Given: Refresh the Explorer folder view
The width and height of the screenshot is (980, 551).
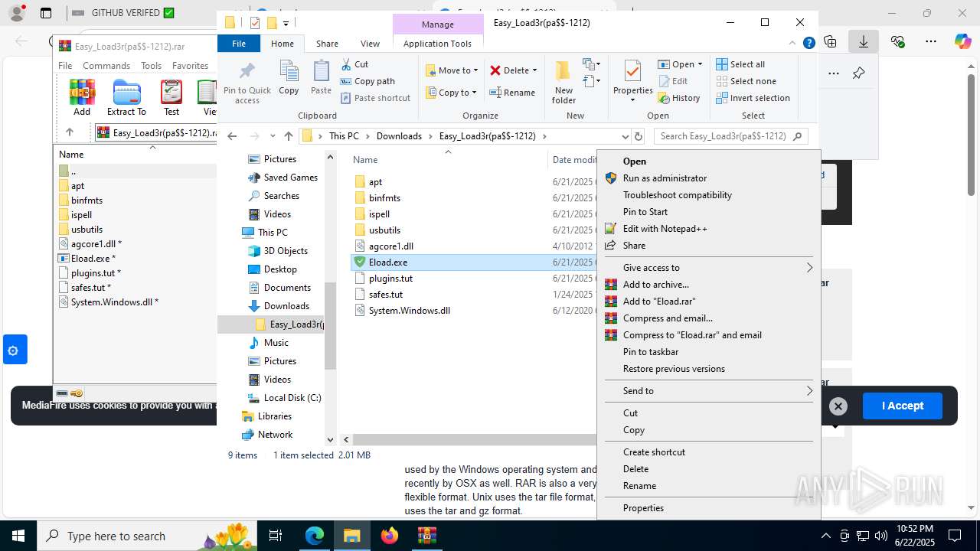Looking at the screenshot, I should tap(639, 136).
